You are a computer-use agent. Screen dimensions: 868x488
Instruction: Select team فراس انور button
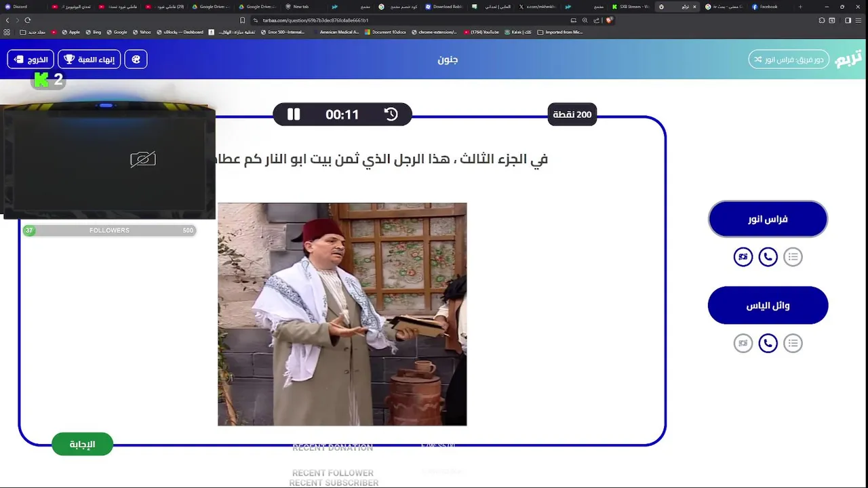(x=768, y=219)
